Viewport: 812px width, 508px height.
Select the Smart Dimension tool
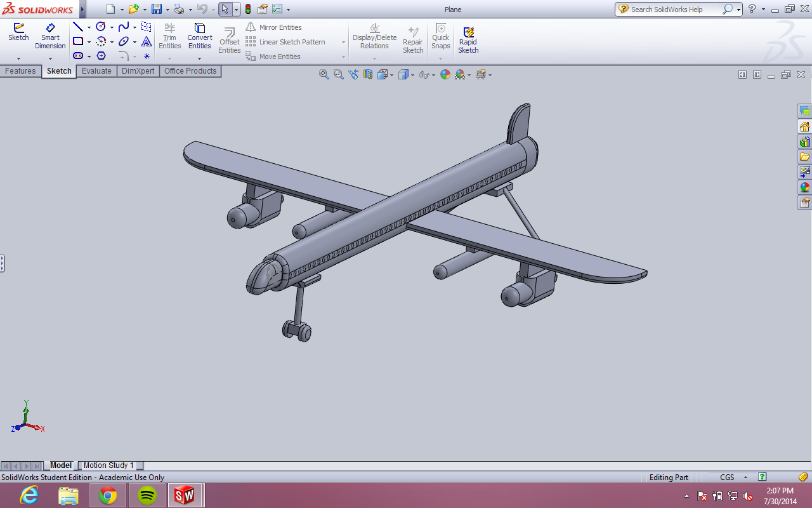50,36
